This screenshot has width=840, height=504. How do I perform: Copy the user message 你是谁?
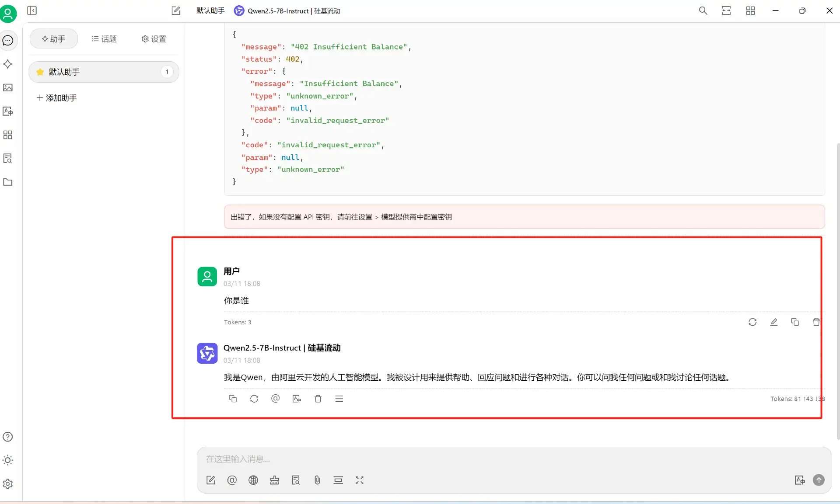tap(795, 322)
